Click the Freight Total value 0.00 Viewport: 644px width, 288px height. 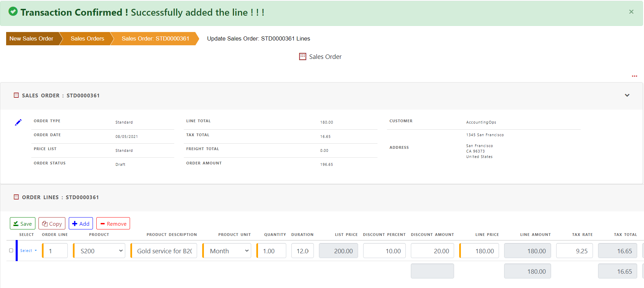[324, 150]
